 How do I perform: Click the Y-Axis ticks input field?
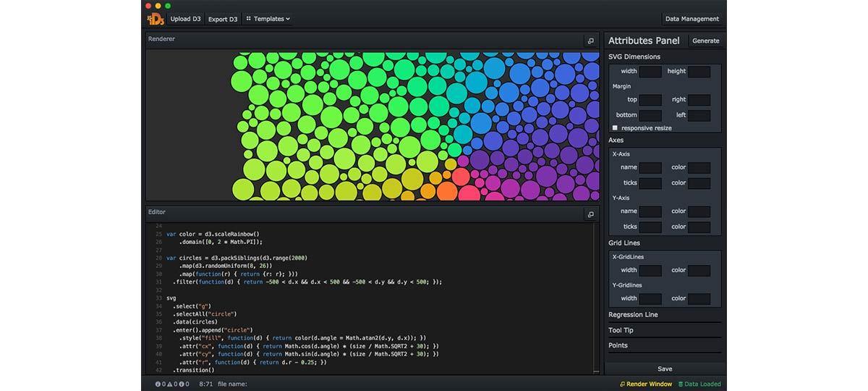pos(650,227)
